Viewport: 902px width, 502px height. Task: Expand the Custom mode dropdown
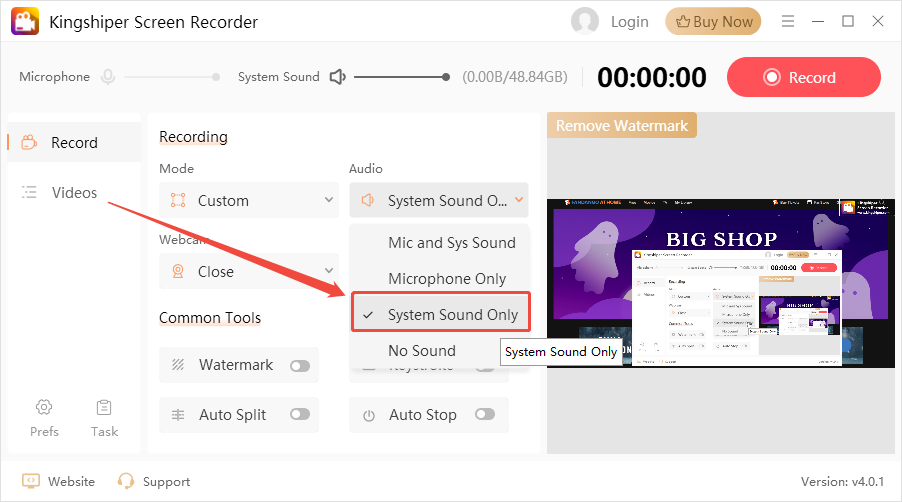249,201
